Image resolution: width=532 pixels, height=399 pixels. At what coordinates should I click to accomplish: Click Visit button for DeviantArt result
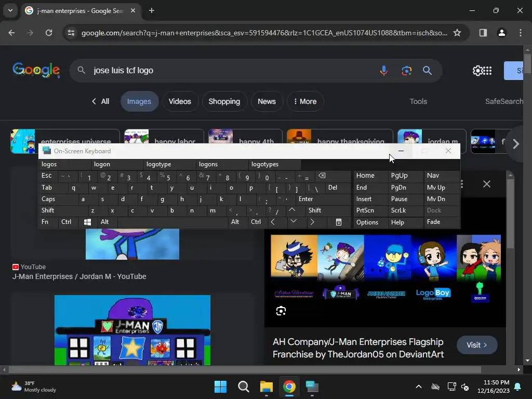tap(477, 345)
